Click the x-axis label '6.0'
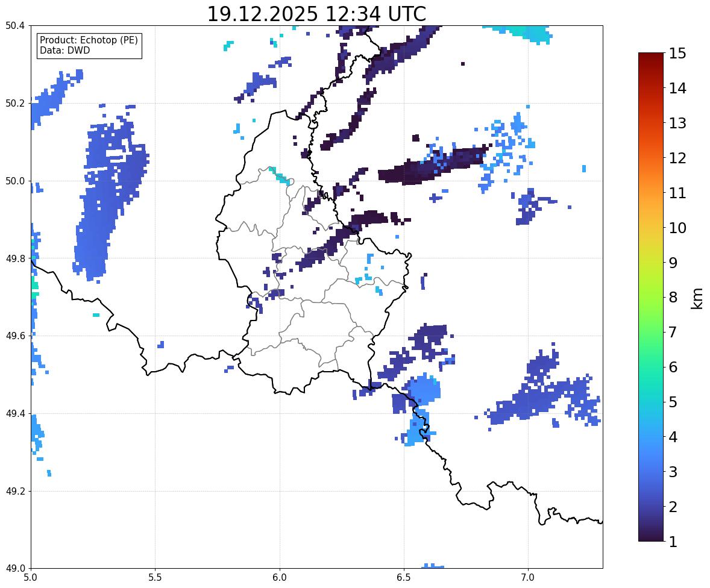The width and height of the screenshot is (710, 588). pyautogui.click(x=280, y=578)
